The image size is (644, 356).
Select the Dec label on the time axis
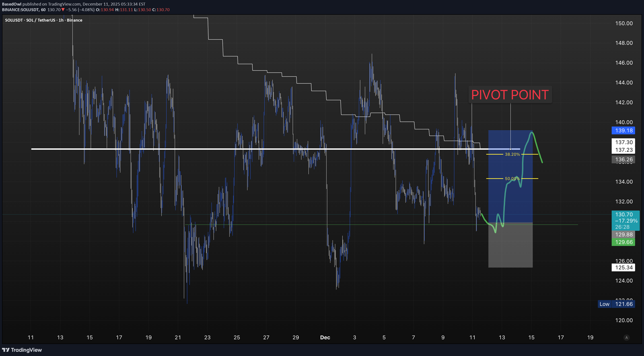point(325,338)
